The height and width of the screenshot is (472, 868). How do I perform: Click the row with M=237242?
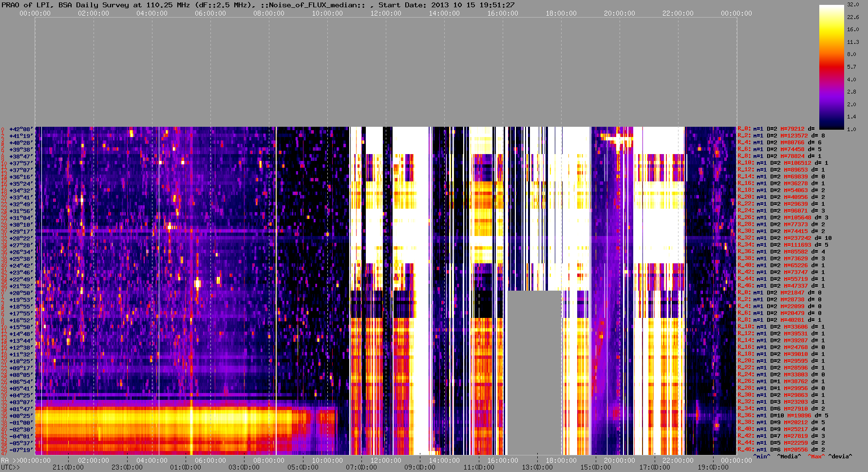click(x=785, y=238)
